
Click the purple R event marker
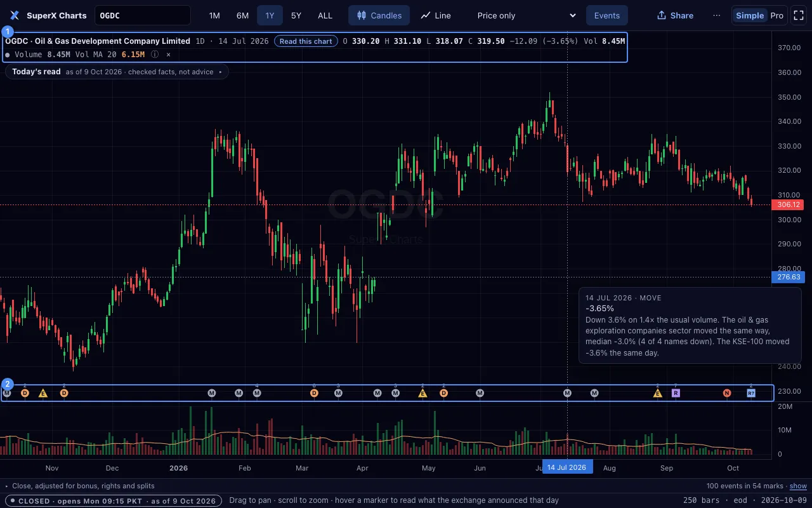(x=676, y=393)
